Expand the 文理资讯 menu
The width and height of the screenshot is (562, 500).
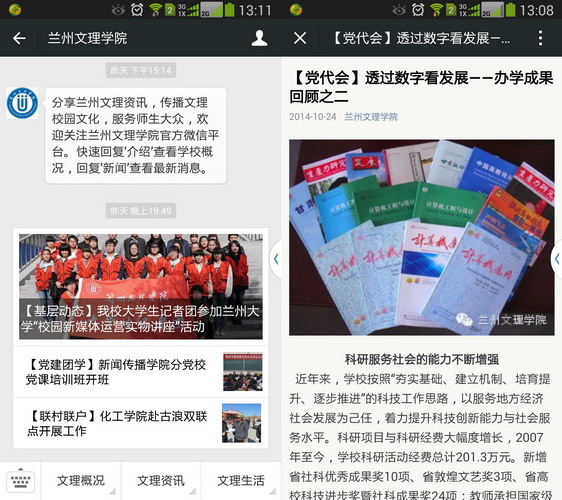click(x=161, y=481)
